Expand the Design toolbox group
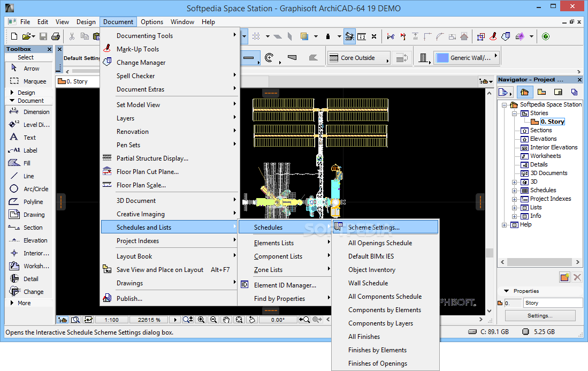This screenshot has height=371, width=588. pyautogui.click(x=12, y=92)
